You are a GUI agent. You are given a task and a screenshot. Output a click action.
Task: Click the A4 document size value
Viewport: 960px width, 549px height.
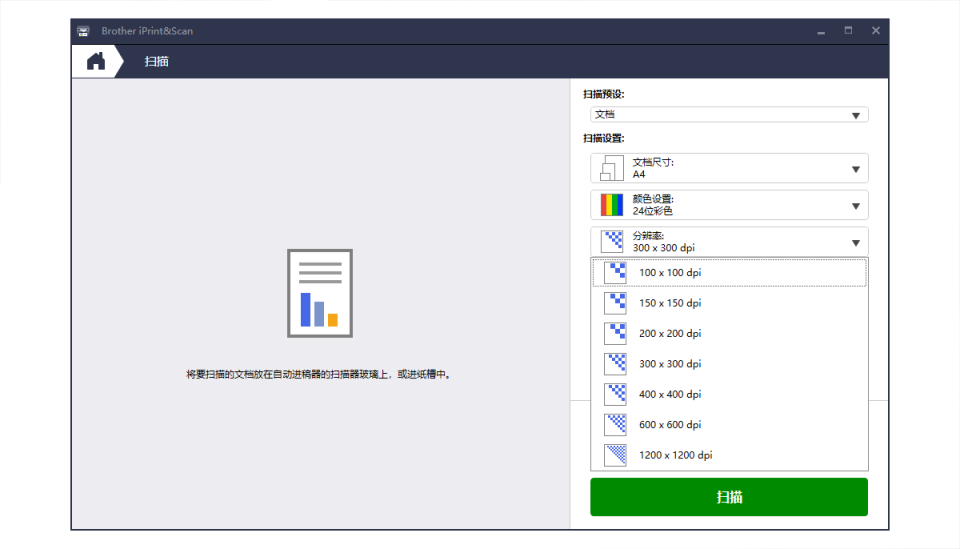(639, 174)
